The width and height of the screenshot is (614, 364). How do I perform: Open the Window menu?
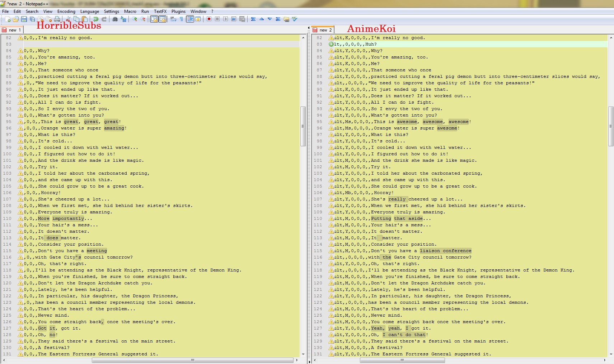coord(198,11)
